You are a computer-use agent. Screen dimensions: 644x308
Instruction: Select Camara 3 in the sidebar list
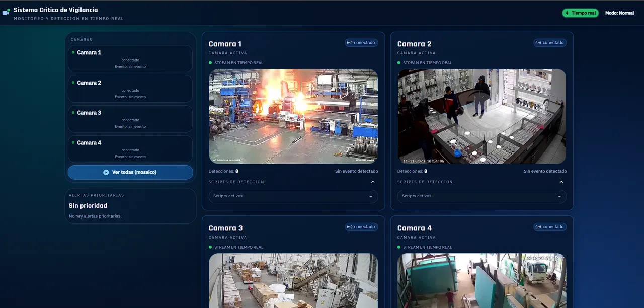tap(130, 119)
